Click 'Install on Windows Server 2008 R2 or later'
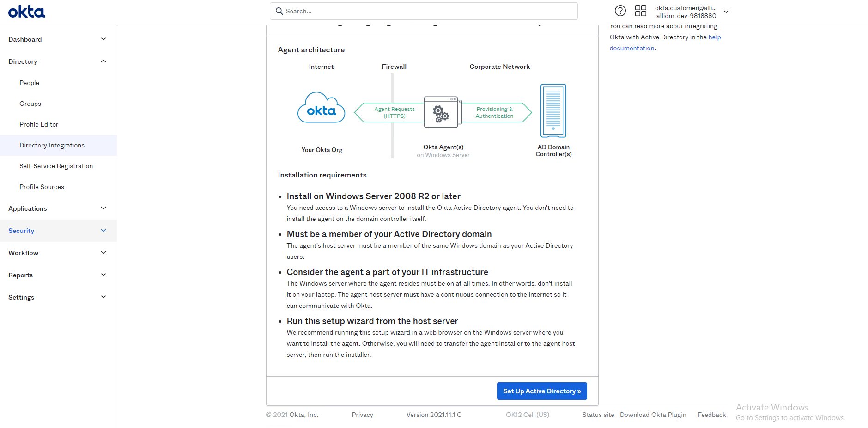Viewport: 868px width, 428px height. click(373, 196)
